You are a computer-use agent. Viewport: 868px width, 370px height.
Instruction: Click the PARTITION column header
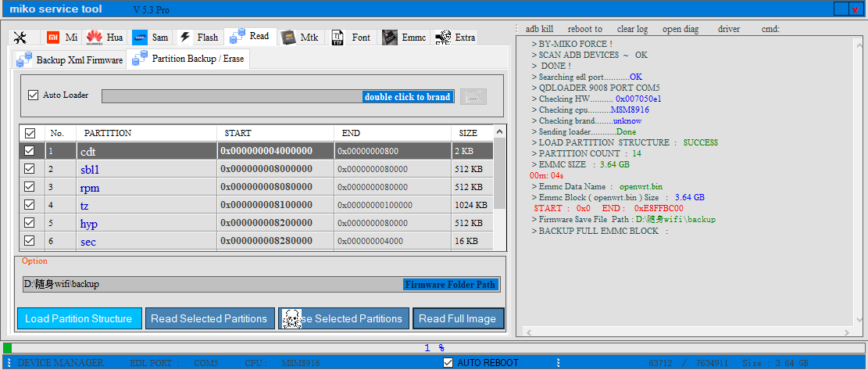147,134
